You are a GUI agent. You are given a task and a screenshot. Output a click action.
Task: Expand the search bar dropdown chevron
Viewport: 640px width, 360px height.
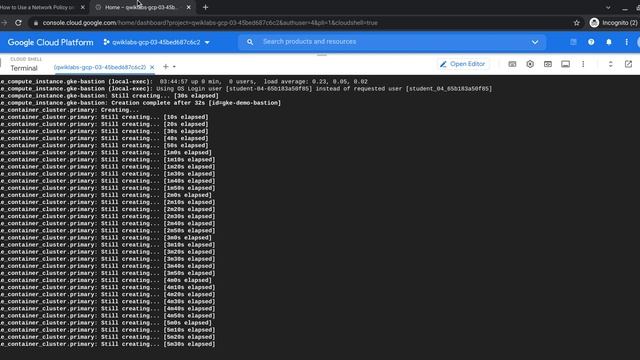[x=535, y=42]
